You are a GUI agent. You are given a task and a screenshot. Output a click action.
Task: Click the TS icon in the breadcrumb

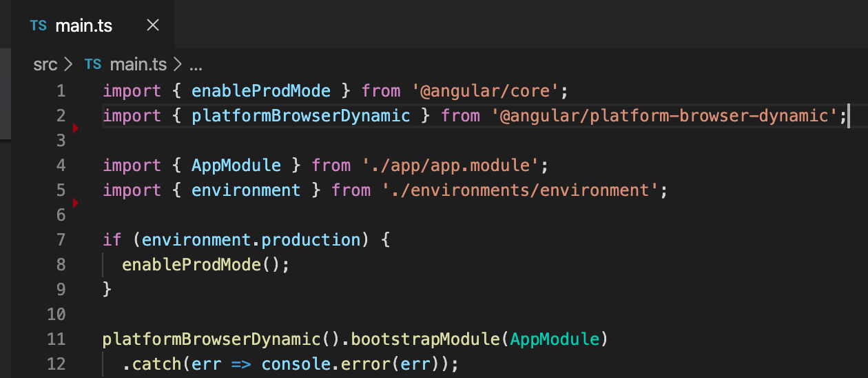pyautogui.click(x=92, y=65)
